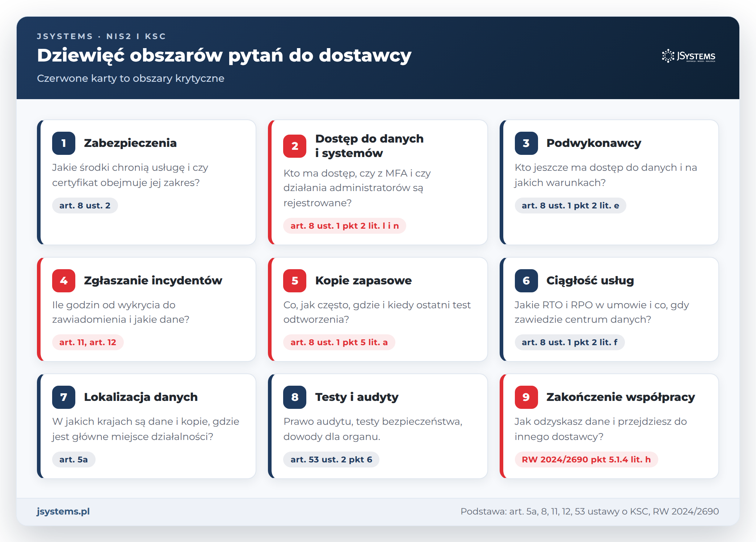The width and height of the screenshot is (756, 542).
Task: Click the heading 'Dziewięć obszarów pytań do dostawcy'
Action: coord(224,55)
